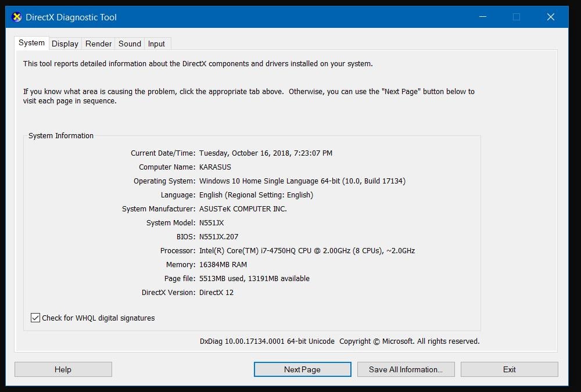
Task: Click the Operating System label
Action: (164, 181)
